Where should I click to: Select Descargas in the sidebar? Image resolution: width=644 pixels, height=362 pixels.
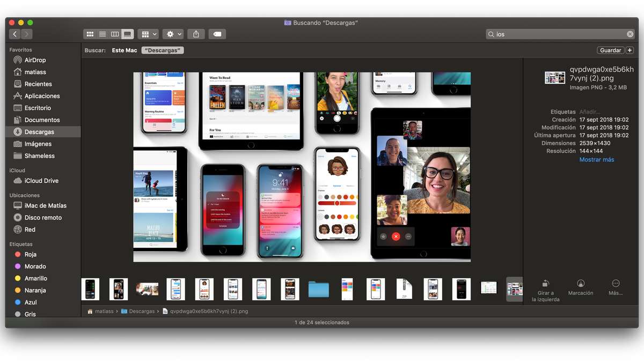43,132
